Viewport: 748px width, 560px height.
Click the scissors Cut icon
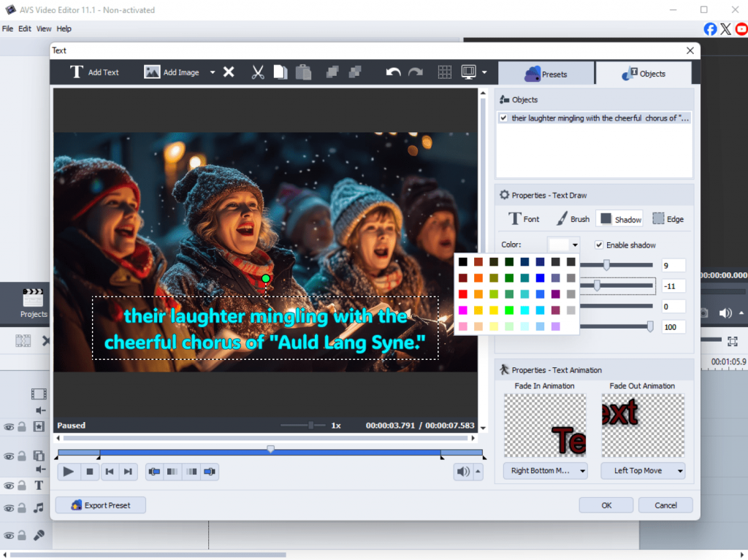(x=258, y=72)
